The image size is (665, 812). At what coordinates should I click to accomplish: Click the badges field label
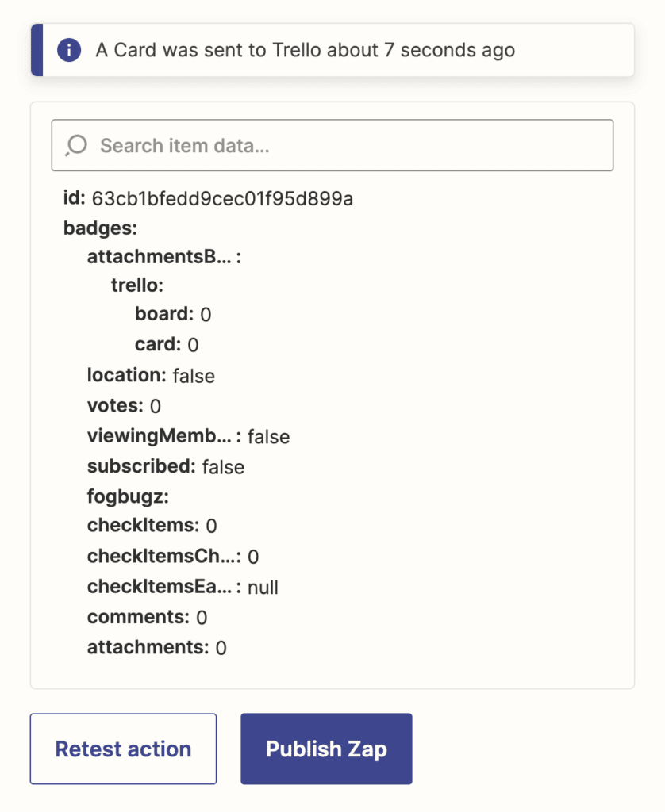coord(84,228)
